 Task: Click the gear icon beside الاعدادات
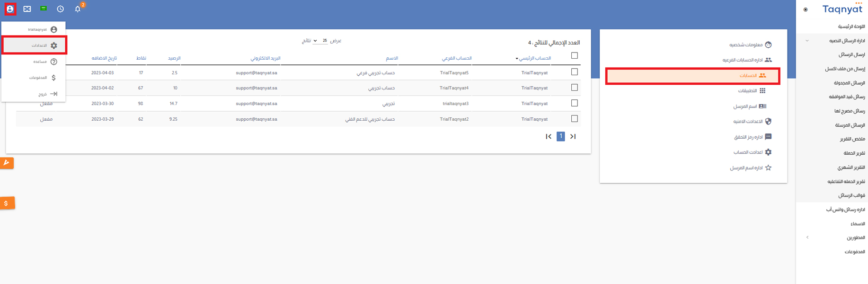coord(54,45)
